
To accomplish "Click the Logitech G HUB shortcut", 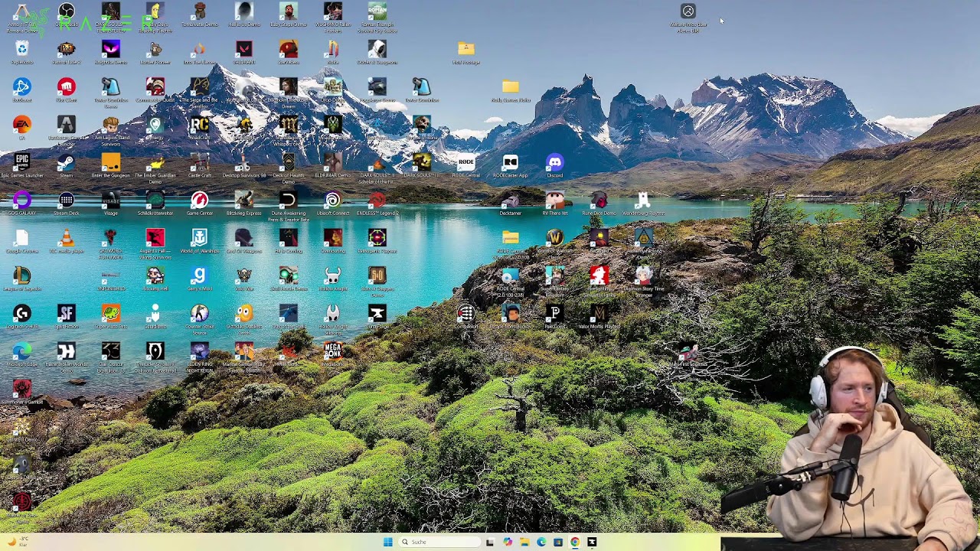I will 22,312.
